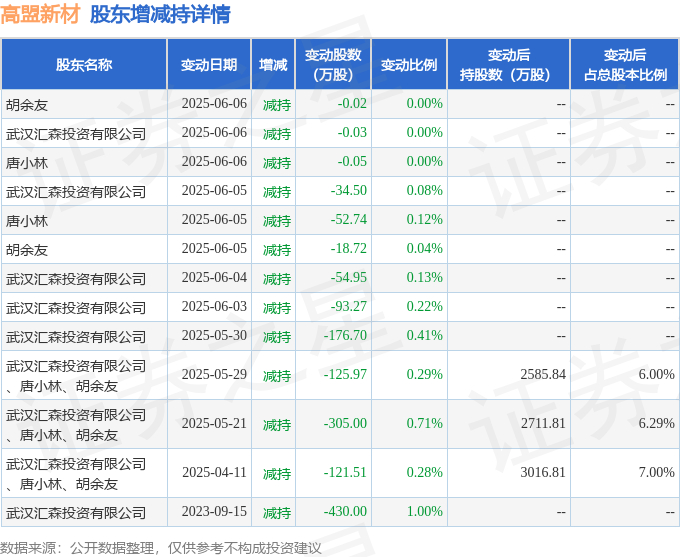This screenshot has width=680, height=557.
Task: Click the 股东增减持详情 heading
Action: point(160,14)
